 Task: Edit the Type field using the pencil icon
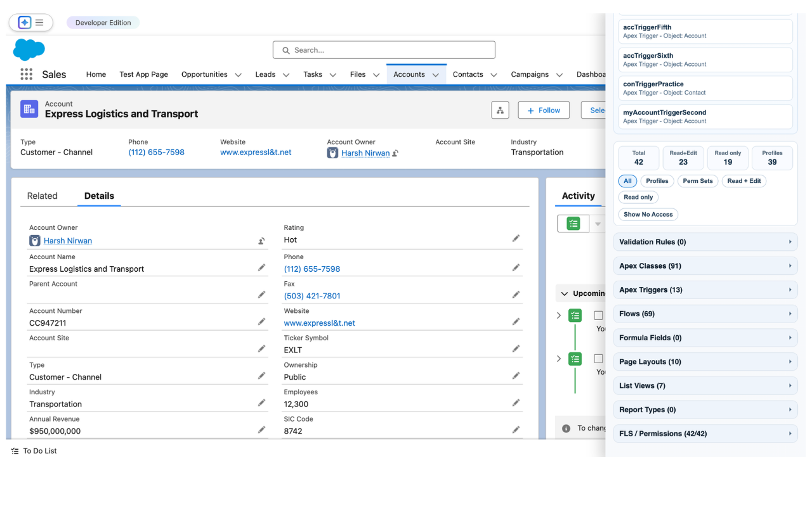[261, 376]
